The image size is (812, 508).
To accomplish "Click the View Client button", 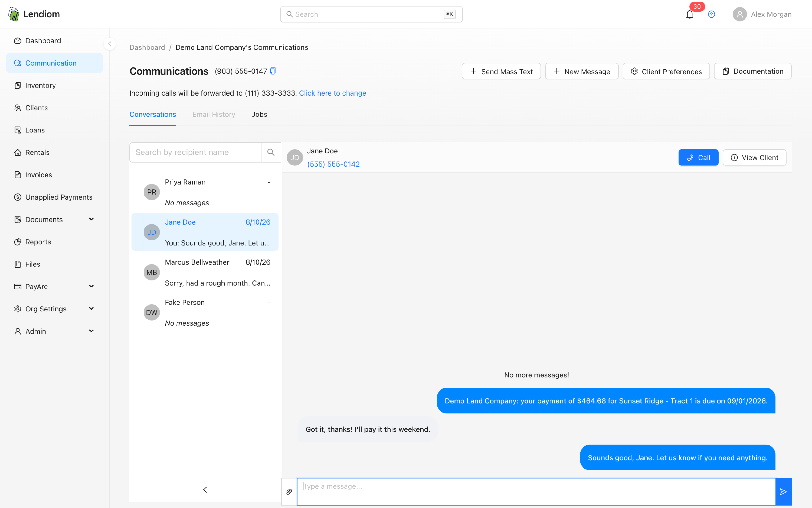I will [x=754, y=158].
